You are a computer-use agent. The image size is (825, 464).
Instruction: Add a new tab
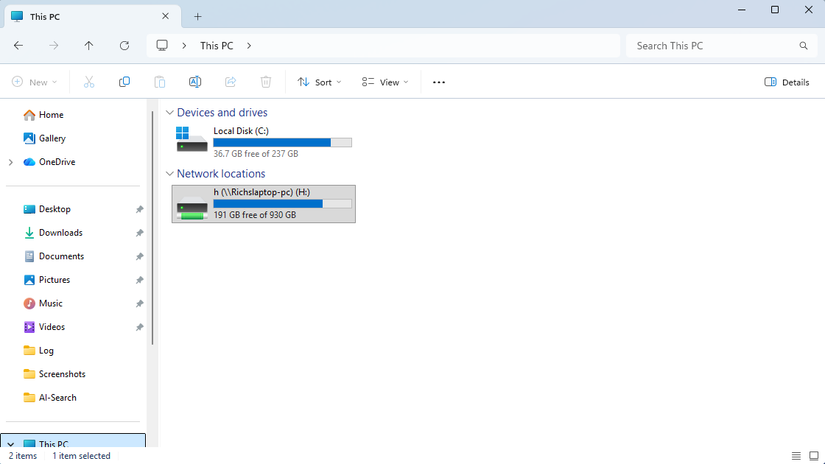coord(198,17)
